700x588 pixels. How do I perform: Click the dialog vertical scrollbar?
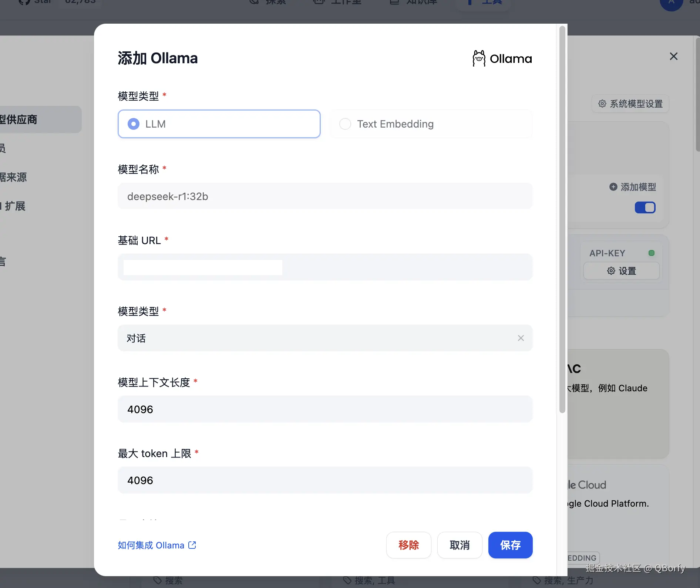(562, 220)
